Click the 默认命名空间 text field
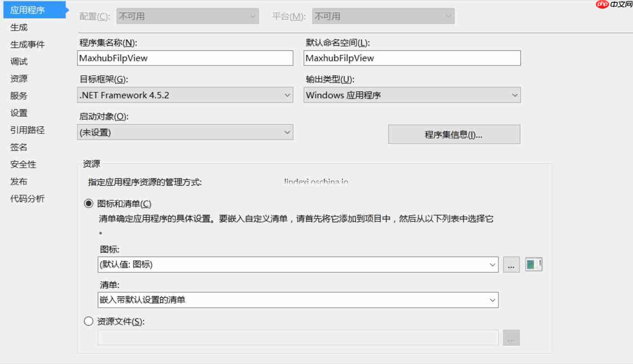The height and width of the screenshot is (364, 633). click(x=412, y=58)
